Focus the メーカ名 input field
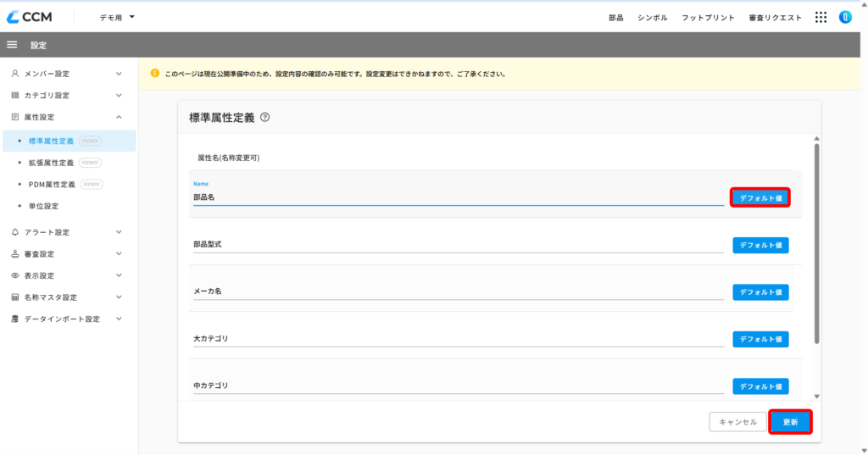868x455 pixels. pyautogui.click(x=459, y=291)
